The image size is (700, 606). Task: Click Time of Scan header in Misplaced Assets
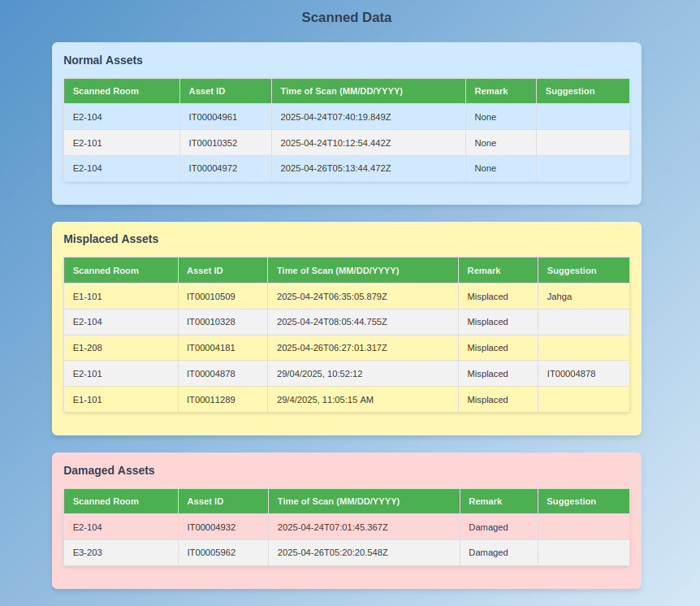tap(363, 271)
